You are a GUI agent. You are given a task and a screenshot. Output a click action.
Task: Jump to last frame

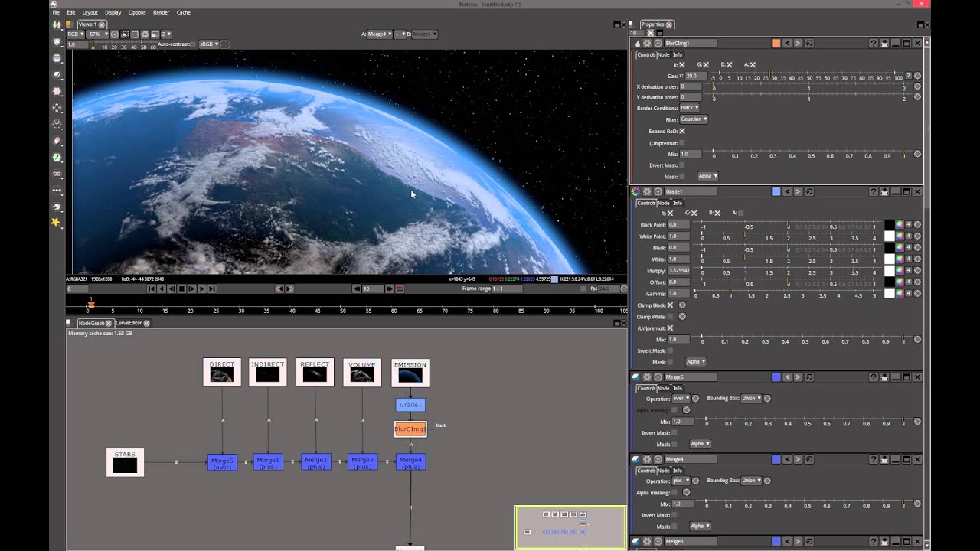[212, 289]
